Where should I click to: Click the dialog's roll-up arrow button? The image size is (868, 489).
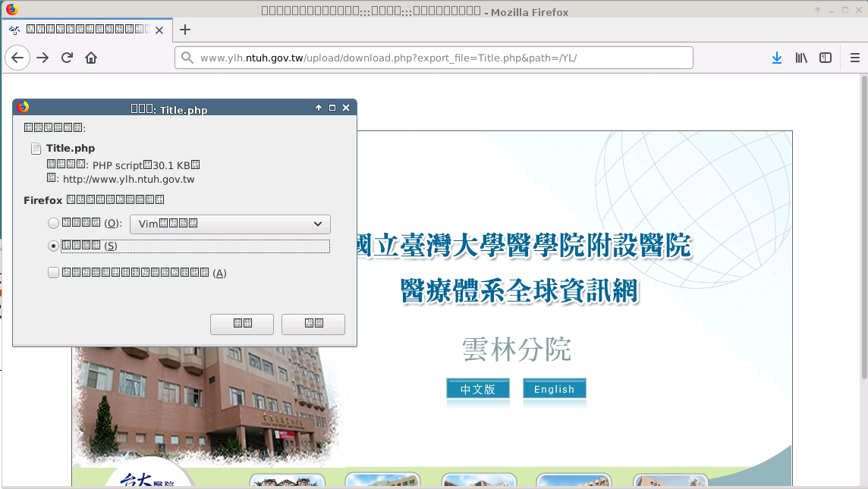pos(319,108)
